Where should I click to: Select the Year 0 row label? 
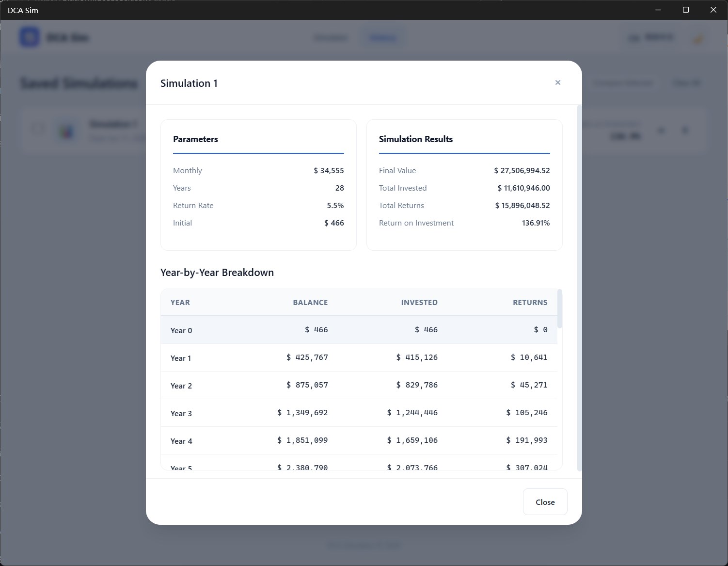[x=181, y=330]
